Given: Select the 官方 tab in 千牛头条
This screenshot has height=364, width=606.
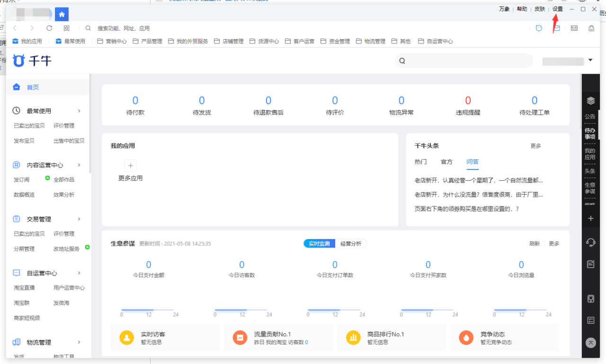Looking at the screenshot, I should point(447,162).
